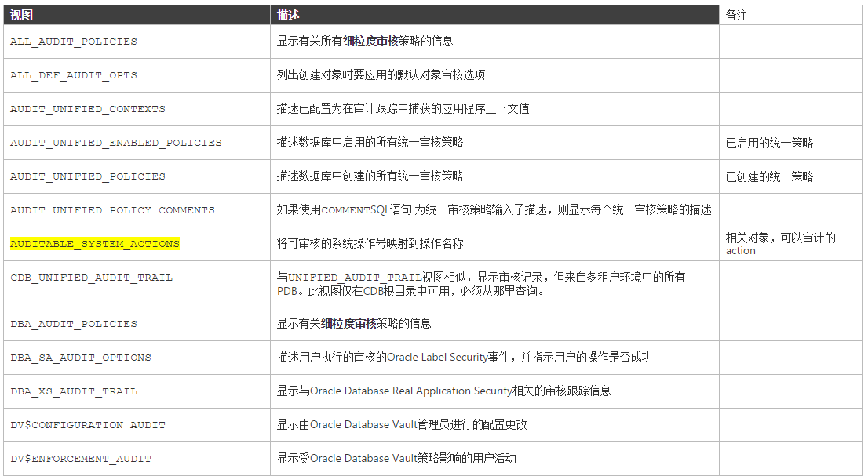Click description about Database Vault策略 user activity

click(x=396, y=459)
